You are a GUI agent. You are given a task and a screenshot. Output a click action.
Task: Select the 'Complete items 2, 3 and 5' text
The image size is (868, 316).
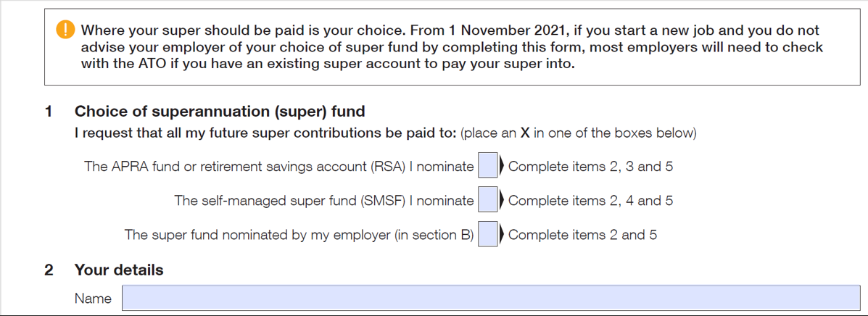[x=590, y=166]
